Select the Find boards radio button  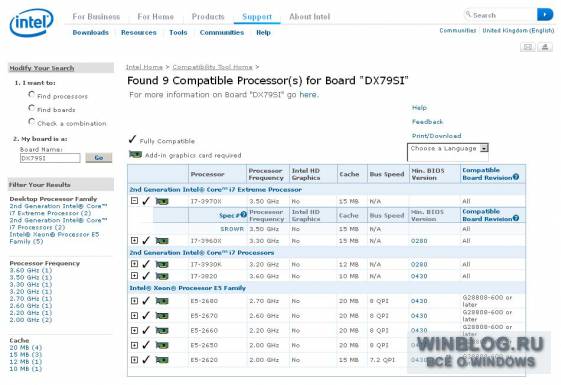coord(32,108)
